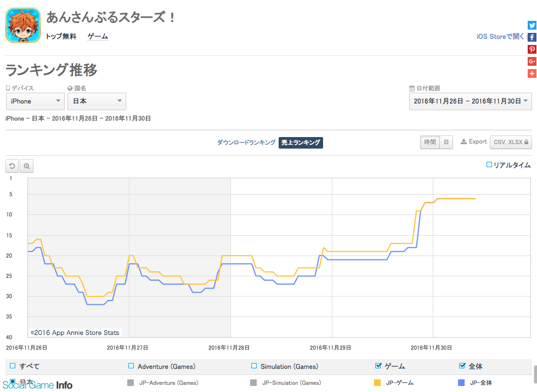Uncheck the ゲーム checkbox

[378, 366]
